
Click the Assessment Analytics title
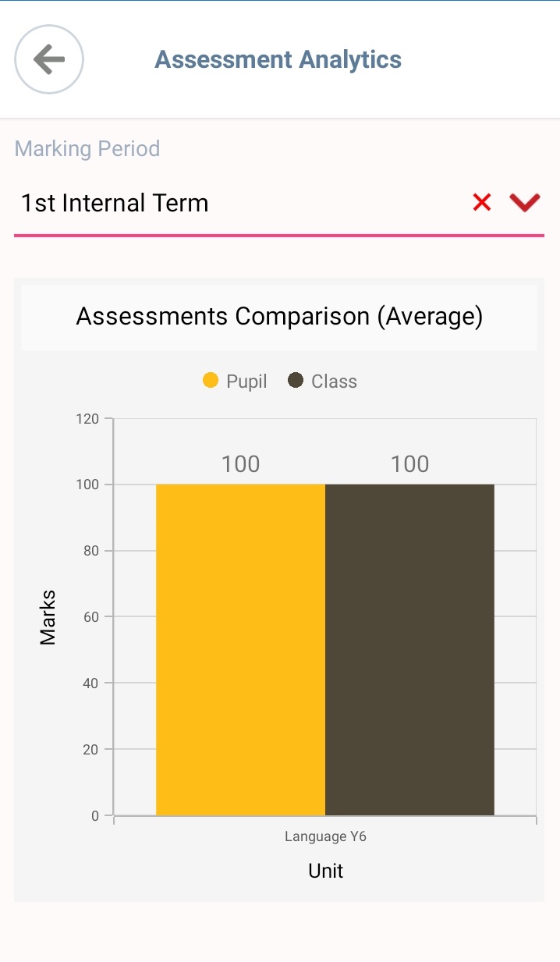278,60
